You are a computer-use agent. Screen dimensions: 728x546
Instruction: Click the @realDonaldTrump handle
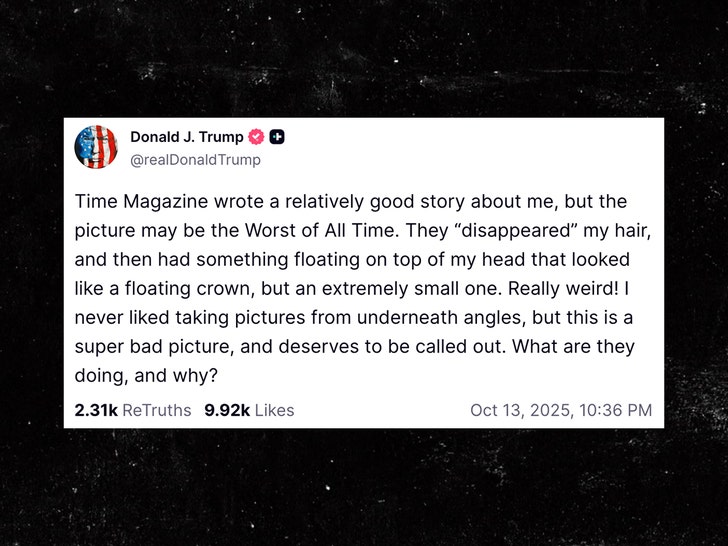tap(195, 160)
